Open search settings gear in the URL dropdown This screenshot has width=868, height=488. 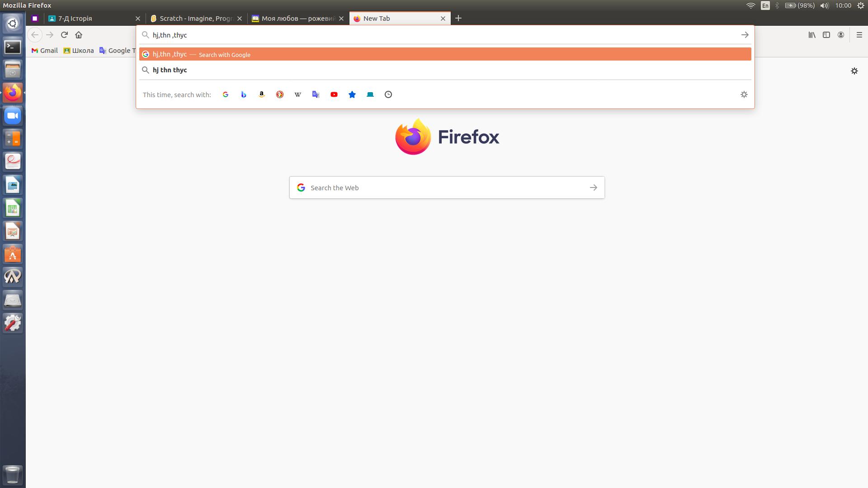click(x=744, y=94)
